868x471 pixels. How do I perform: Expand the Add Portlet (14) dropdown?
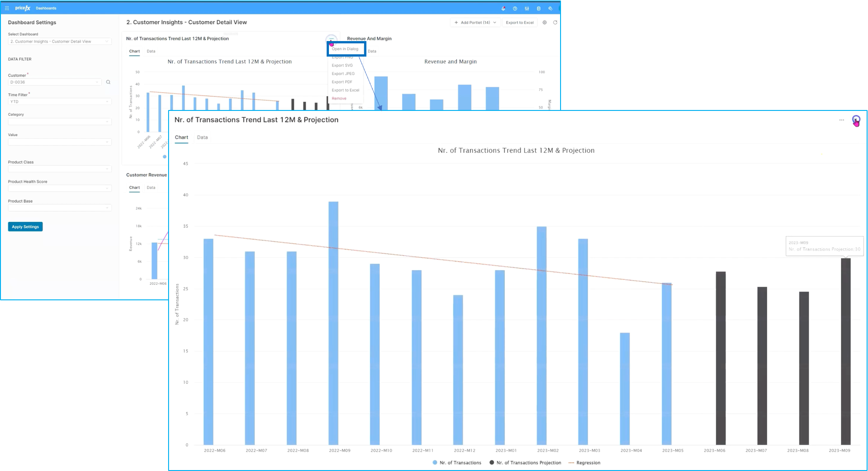coord(475,22)
